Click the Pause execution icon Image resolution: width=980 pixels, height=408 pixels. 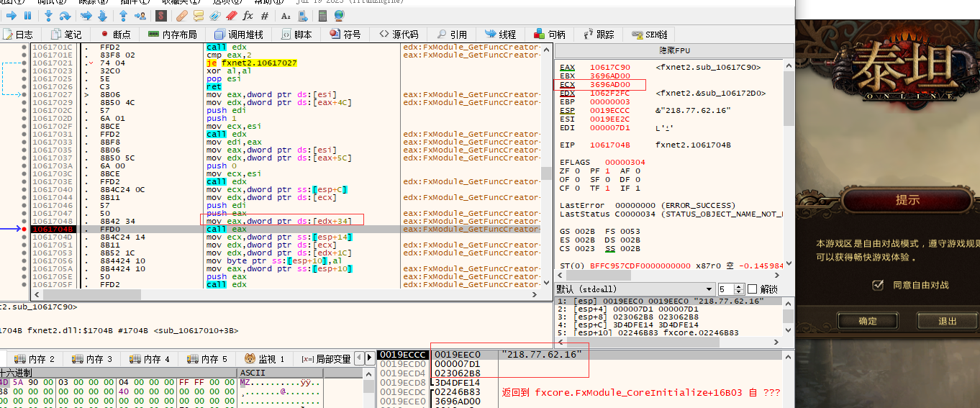[x=27, y=15]
